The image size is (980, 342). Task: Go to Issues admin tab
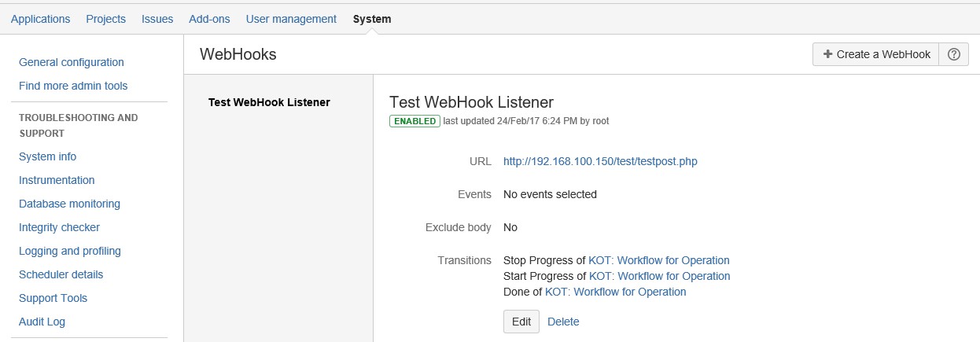[x=157, y=19]
